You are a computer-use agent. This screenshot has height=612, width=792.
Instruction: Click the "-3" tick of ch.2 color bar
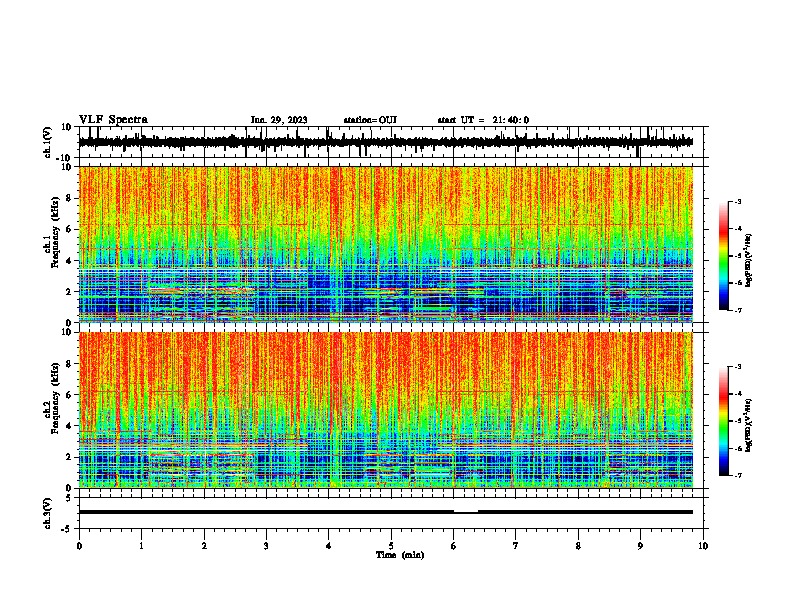[737, 367]
